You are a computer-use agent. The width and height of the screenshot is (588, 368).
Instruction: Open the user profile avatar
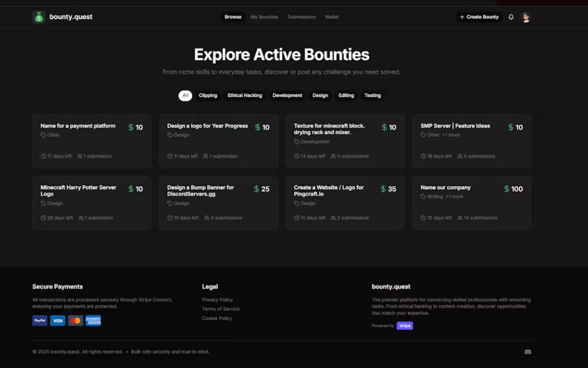(526, 17)
